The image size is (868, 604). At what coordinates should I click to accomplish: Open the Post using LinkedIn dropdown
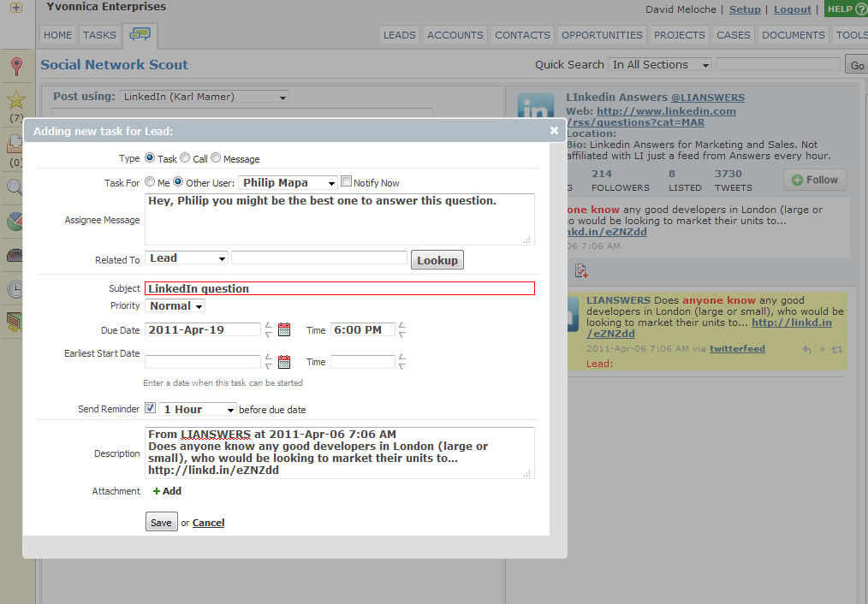tap(204, 97)
